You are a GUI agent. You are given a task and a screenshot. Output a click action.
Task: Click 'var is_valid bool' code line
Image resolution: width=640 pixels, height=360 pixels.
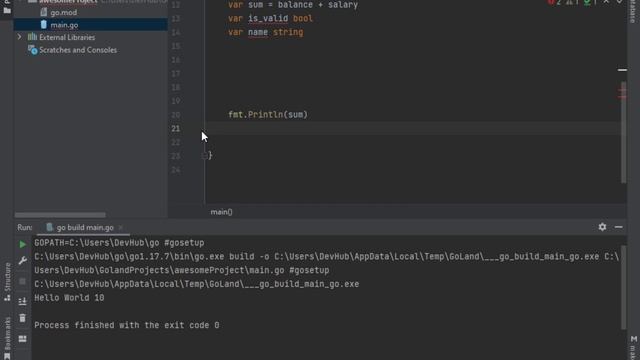click(270, 18)
